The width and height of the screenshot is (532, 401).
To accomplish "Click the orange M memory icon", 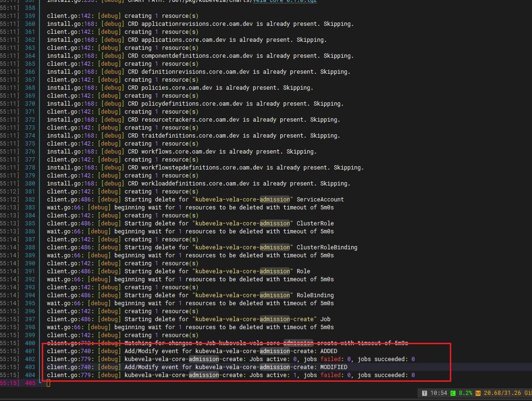I will tap(478, 393).
